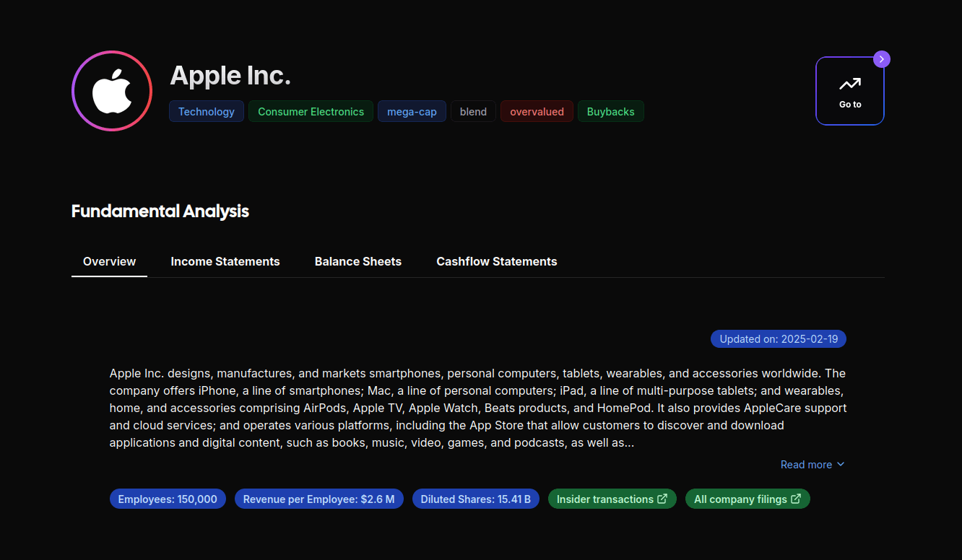Select the Consumer Electronics tag
The image size is (962, 560).
click(311, 111)
